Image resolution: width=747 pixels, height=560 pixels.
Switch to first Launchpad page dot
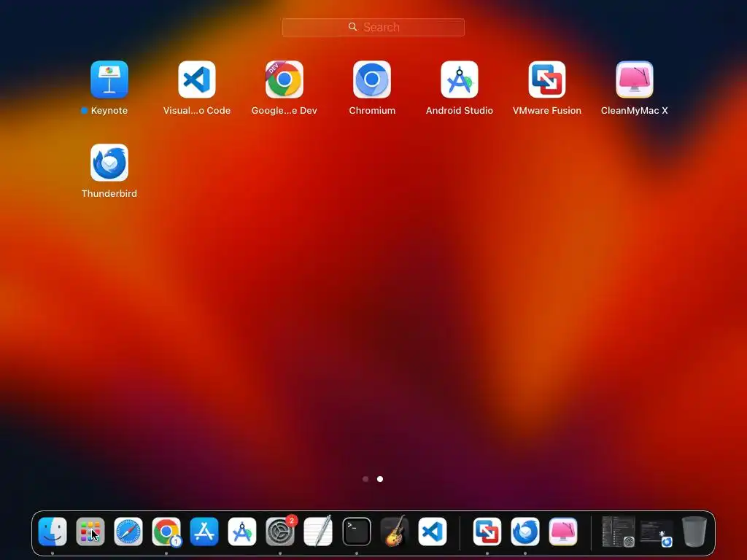click(365, 479)
